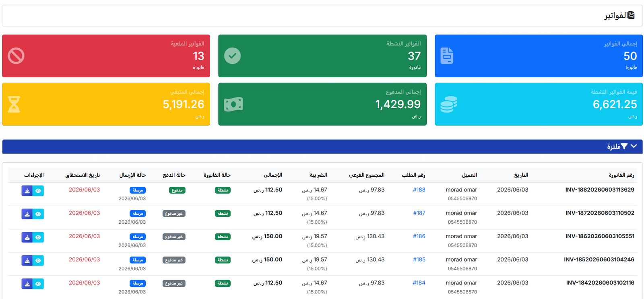Click the تاريخ الاستحقاق column header
The height and width of the screenshot is (299, 644).
83,175
